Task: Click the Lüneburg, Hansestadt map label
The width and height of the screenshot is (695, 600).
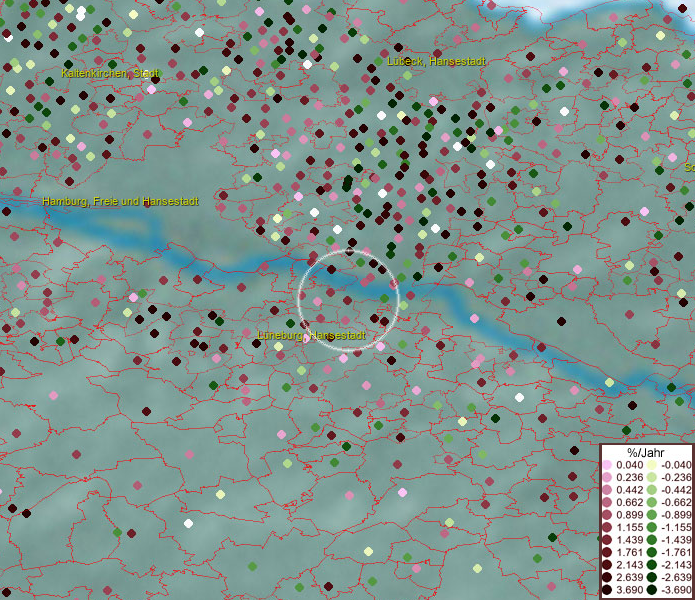Action: tap(311, 335)
